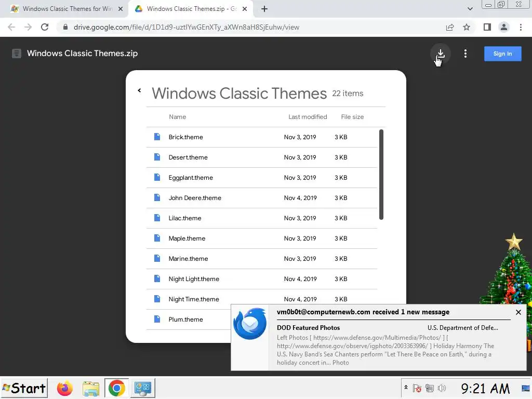Select the Plum.theme file icon
Viewport: 532px width, 399px height.
pyautogui.click(x=157, y=320)
